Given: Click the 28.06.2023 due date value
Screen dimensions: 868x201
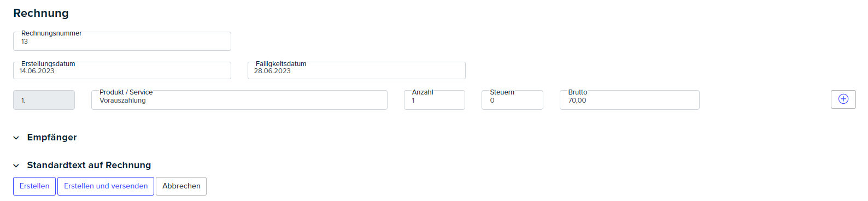Looking at the screenshot, I should pyautogui.click(x=272, y=71).
